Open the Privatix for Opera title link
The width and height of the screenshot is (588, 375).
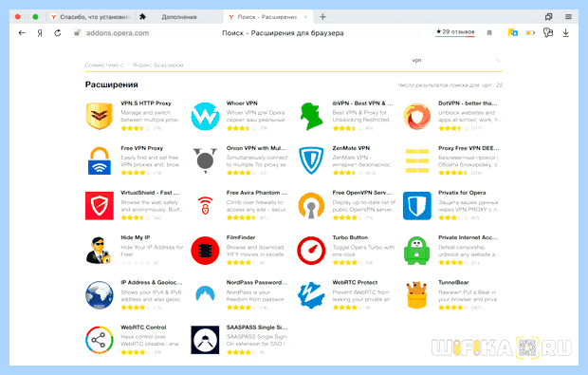click(x=462, y=193)
